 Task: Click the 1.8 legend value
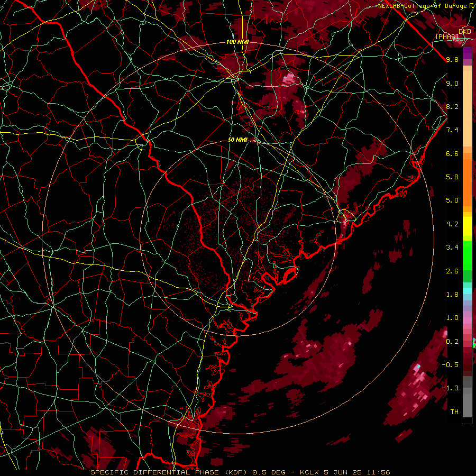452,295
